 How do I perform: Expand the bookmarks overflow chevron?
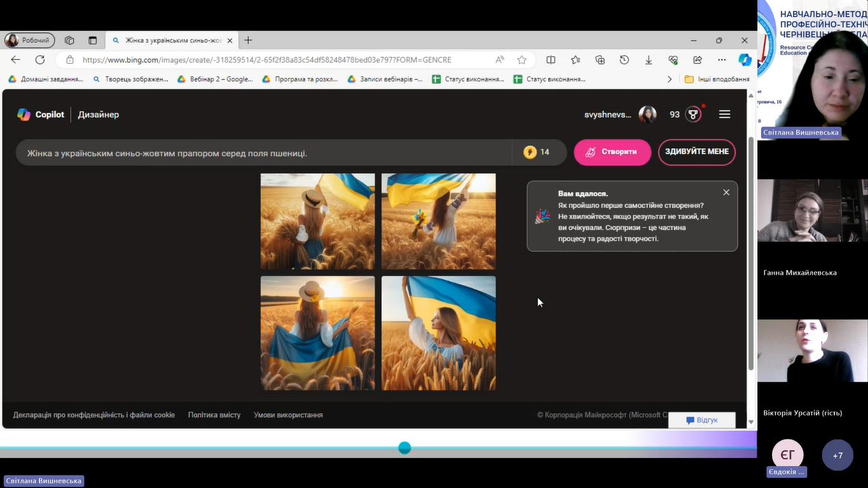pos(669,79)
